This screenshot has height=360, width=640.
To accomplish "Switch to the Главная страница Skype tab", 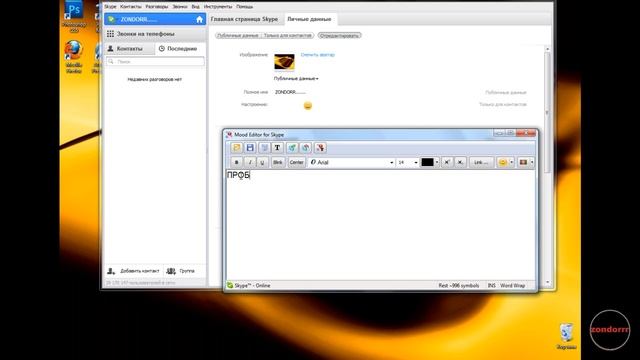I will click(244, 19).
